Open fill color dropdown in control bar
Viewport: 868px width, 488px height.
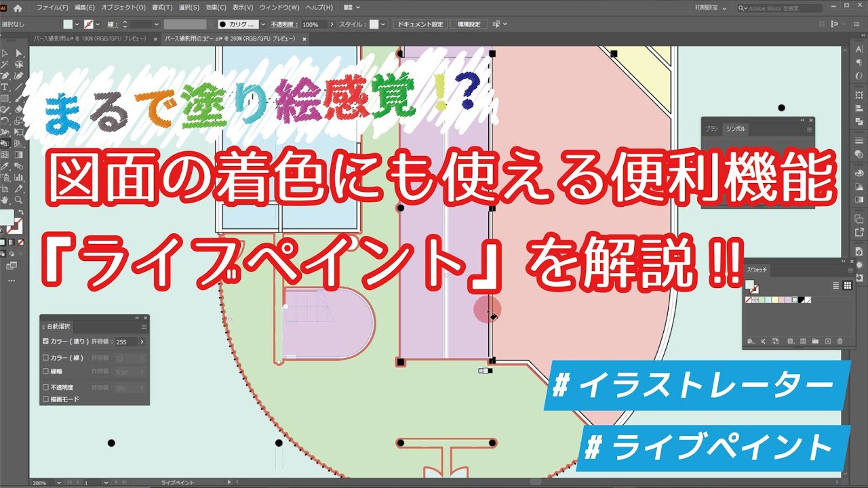point(77,24)
